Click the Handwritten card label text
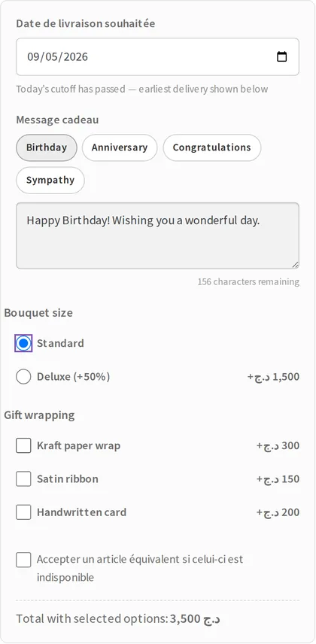Screen dimensions: 316x644 [81, 512]
